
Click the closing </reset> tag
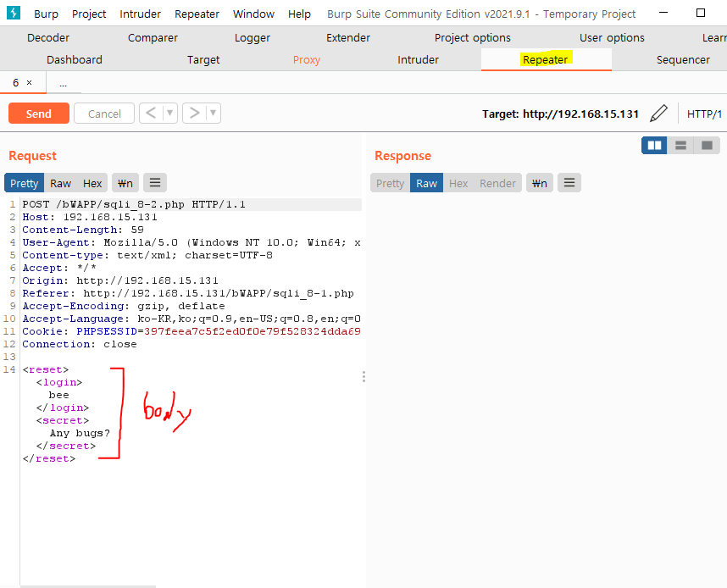(x=48, y=458)
